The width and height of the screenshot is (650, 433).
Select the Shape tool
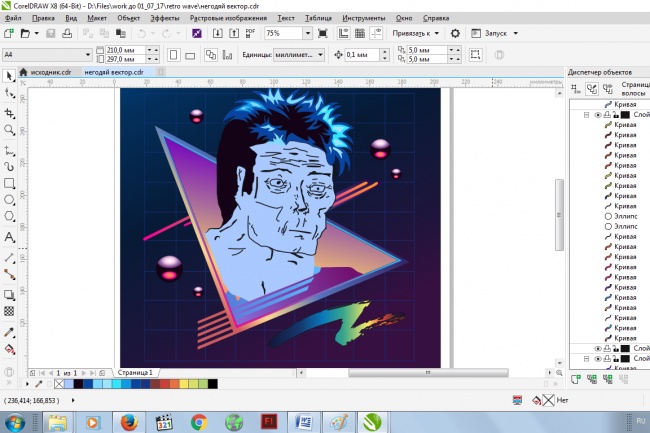(x=9, y=94)
